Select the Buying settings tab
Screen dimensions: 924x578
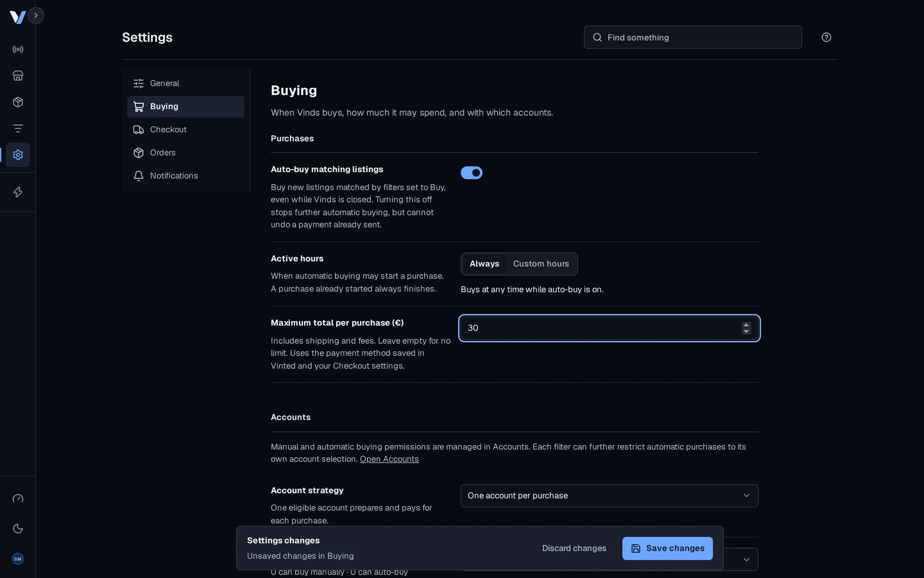point(185,107)
